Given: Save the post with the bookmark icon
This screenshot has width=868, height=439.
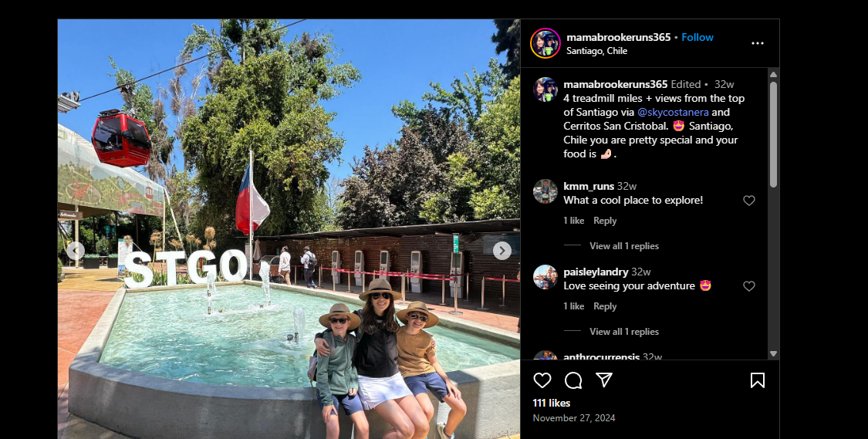Looking at the screenshot, I should point(758,380).
